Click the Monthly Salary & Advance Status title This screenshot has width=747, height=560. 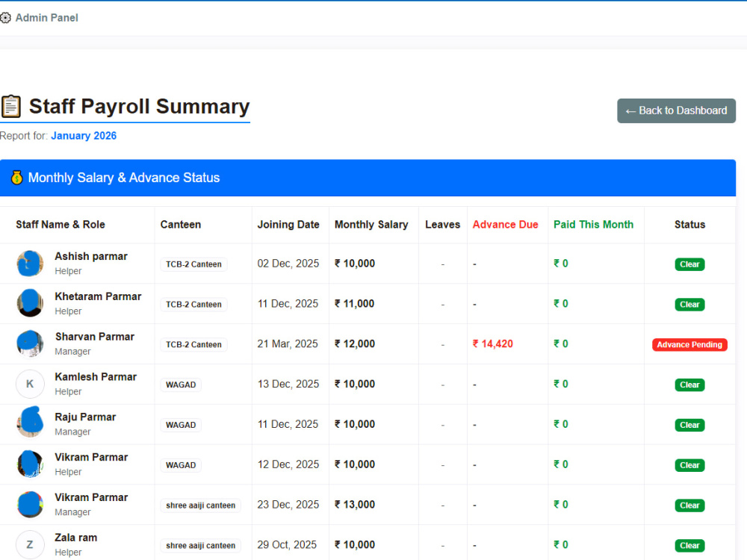click(x=124, y=178)
